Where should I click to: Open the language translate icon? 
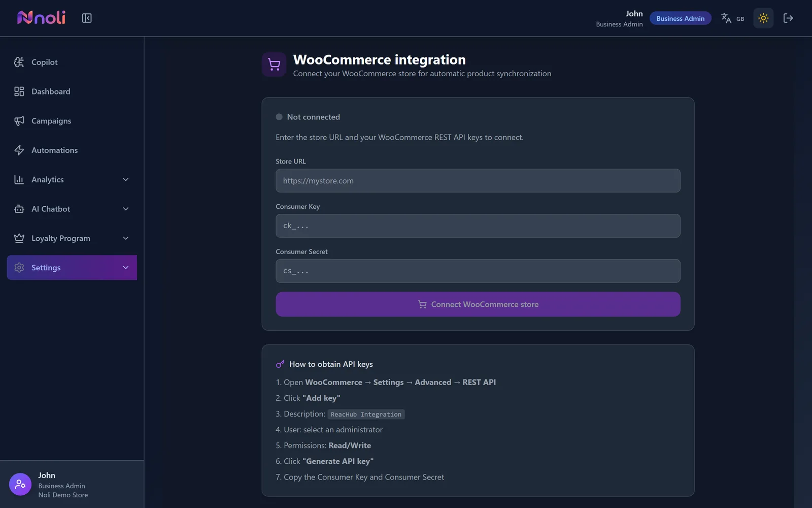click(x=726, y=18)
